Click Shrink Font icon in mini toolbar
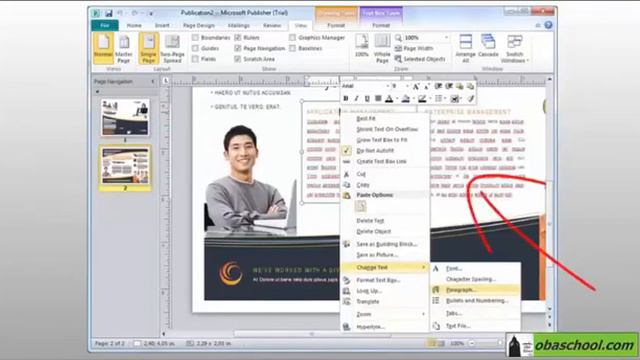Screen dimensions: 640x360 426,86
